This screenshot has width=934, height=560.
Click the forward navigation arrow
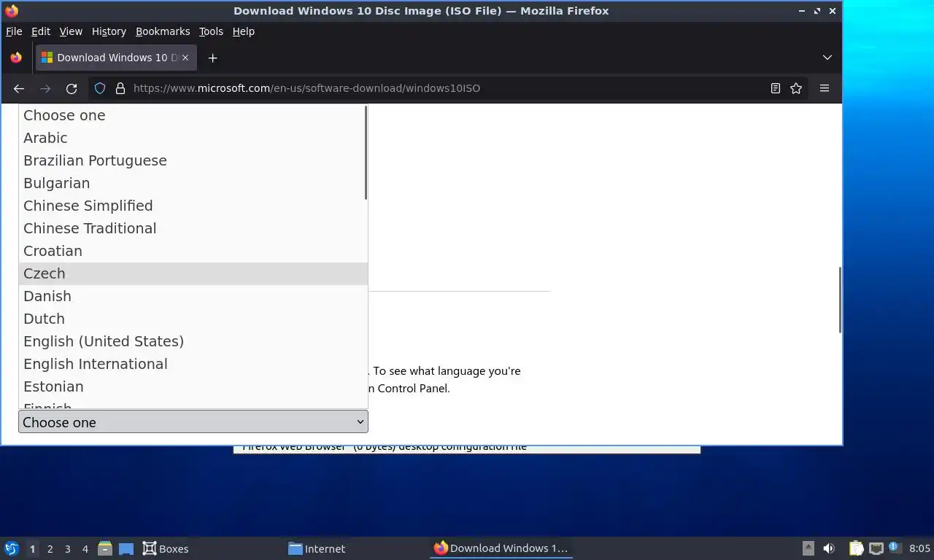point(45,88)
